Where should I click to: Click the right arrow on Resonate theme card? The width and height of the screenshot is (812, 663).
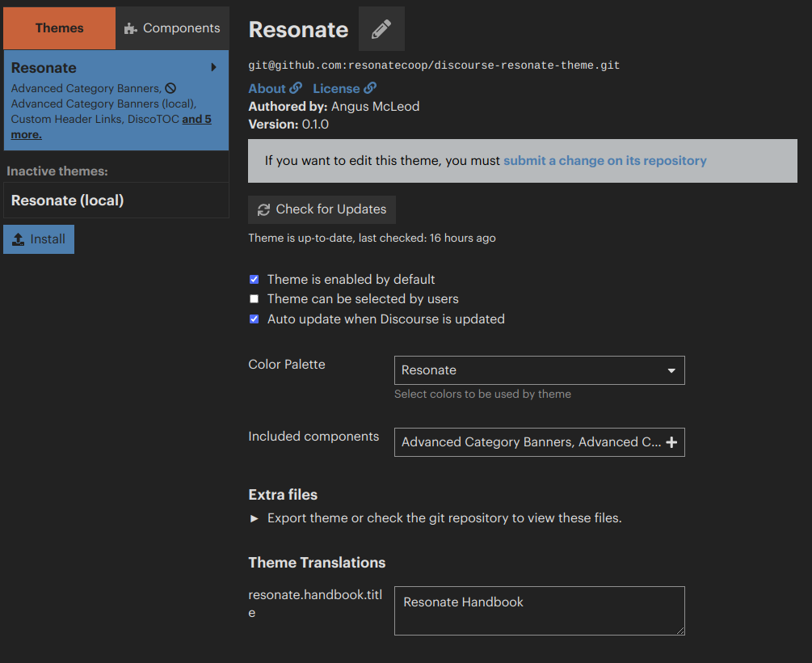click(x=213, y=67)
